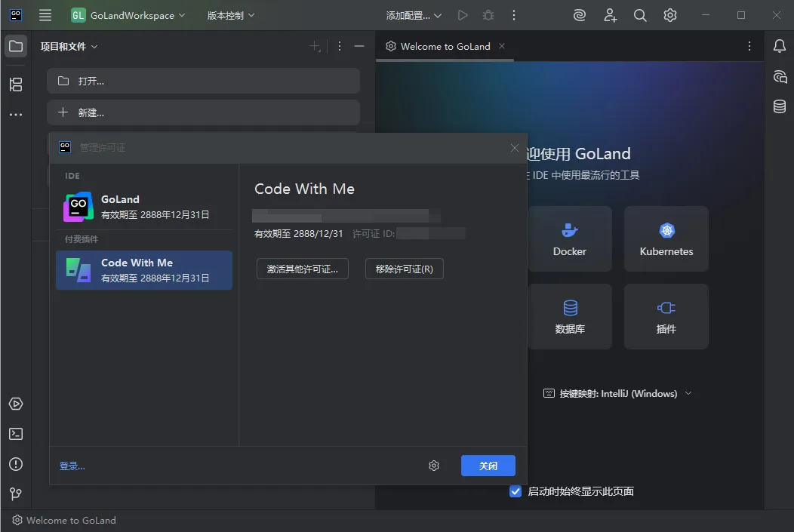Open the Structure tool window icon

15,85
